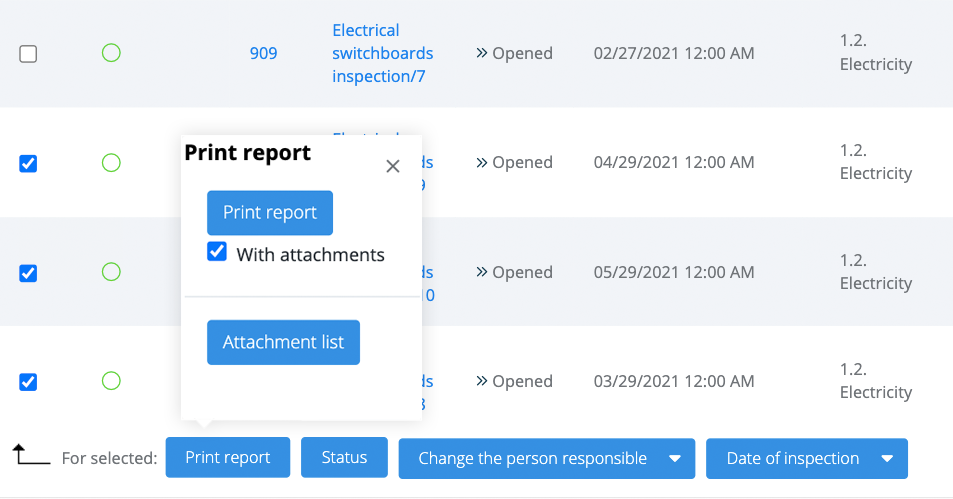Image resolution: width=953 pixels, height=499 pixels.
Task: Click Opened chevron icon in 04/29/2021 row
Action: click(x=482, y=162)
